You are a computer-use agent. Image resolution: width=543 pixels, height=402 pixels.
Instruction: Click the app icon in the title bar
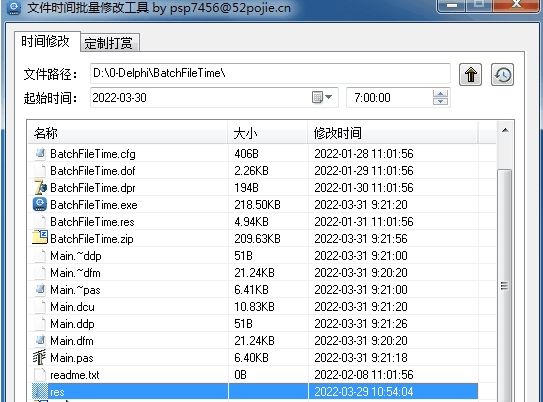(14, 8)
